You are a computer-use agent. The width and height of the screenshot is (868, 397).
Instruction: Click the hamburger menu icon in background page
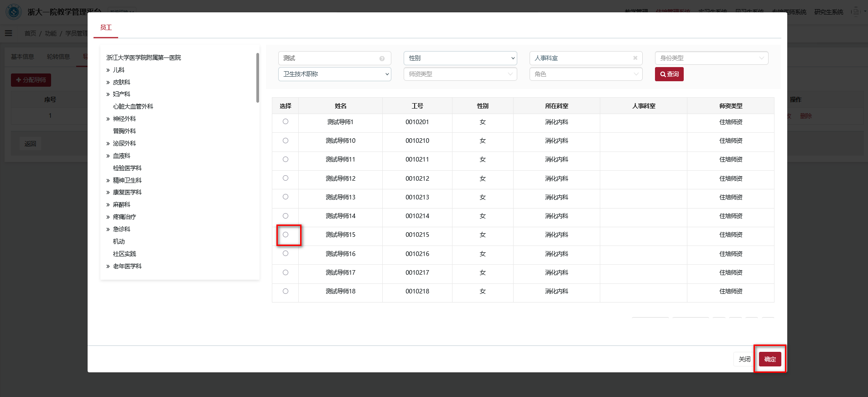click(9, 33)
